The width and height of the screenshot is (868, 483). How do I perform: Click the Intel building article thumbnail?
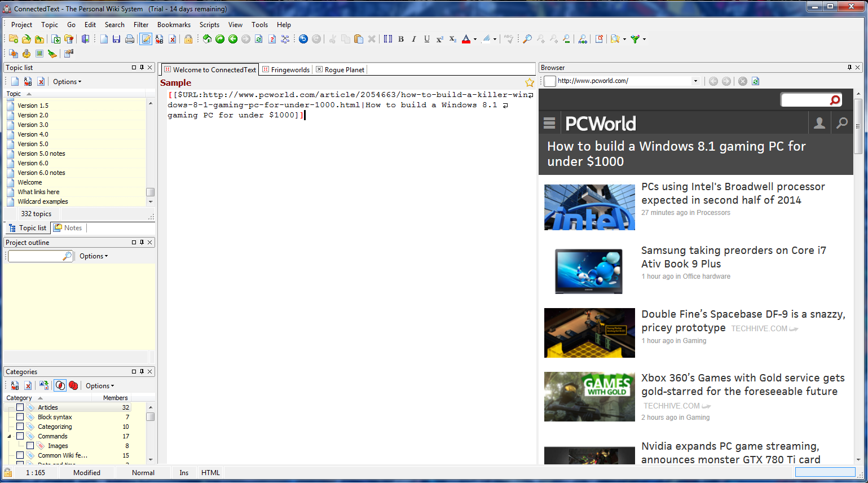[x=589, y=207]
